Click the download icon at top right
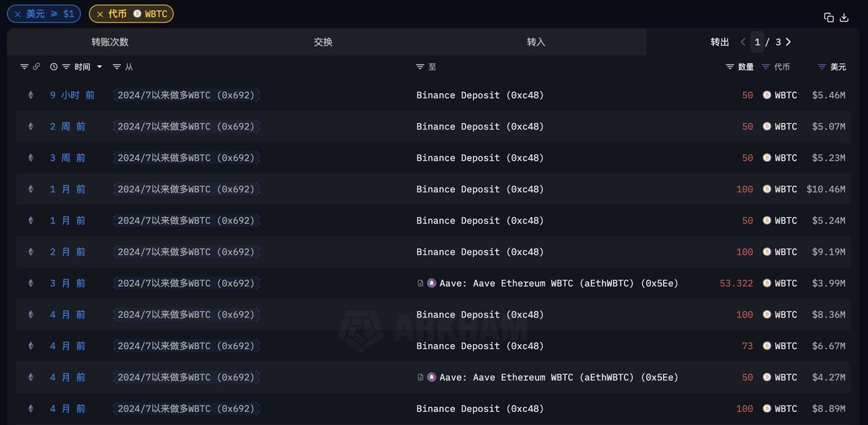This screenshot has height=425, width=868. 844,17
